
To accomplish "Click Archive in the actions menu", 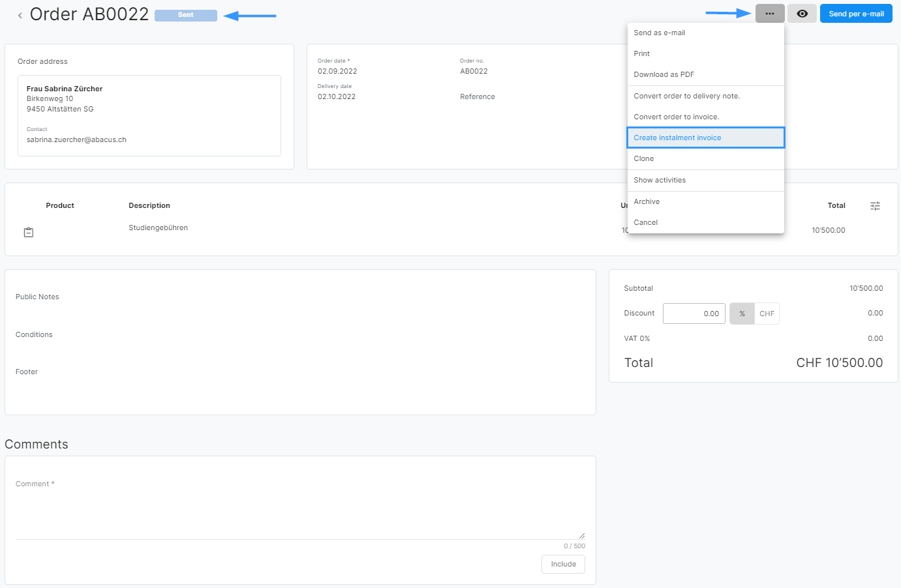I will (647, 201).
